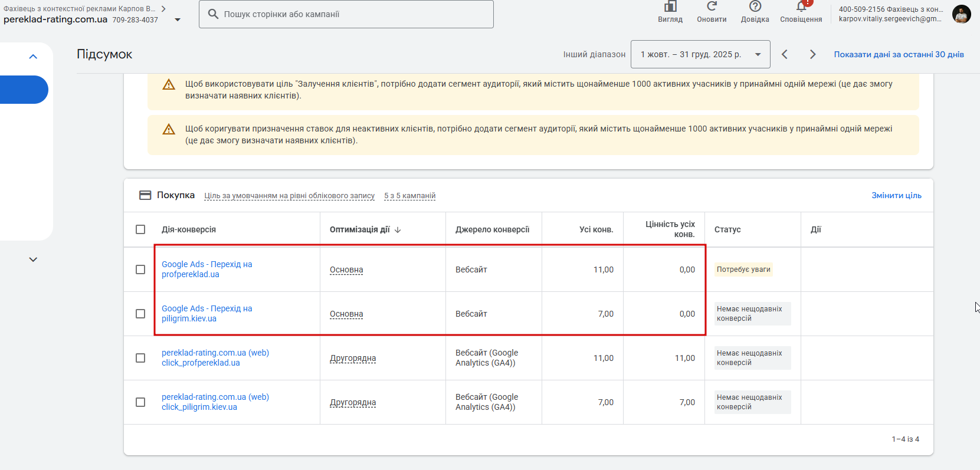This screenshot has width=980, height=470.
Task: Focus the page or campaign search field
Action: (354, 14)
